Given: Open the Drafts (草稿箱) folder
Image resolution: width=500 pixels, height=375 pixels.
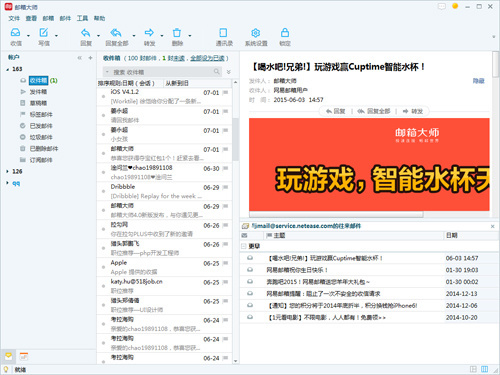Looking at the screenshot, I should [x=38, y=103].
